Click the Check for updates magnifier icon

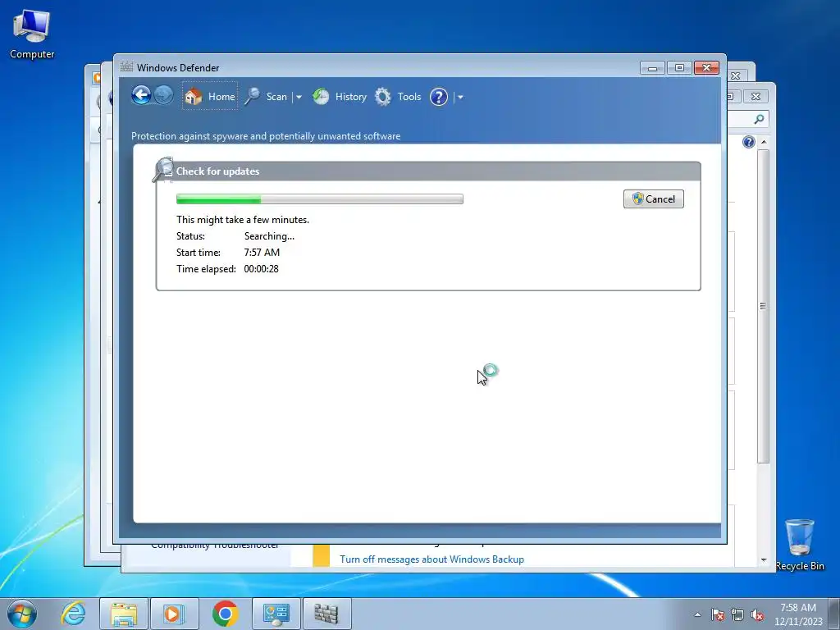(163, 170)
